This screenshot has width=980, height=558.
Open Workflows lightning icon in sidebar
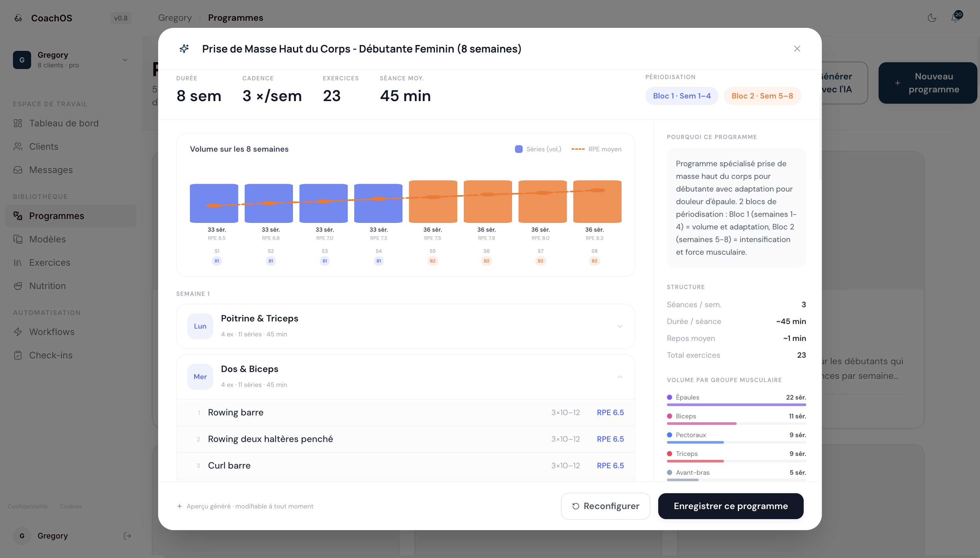(x=17, y=332)
